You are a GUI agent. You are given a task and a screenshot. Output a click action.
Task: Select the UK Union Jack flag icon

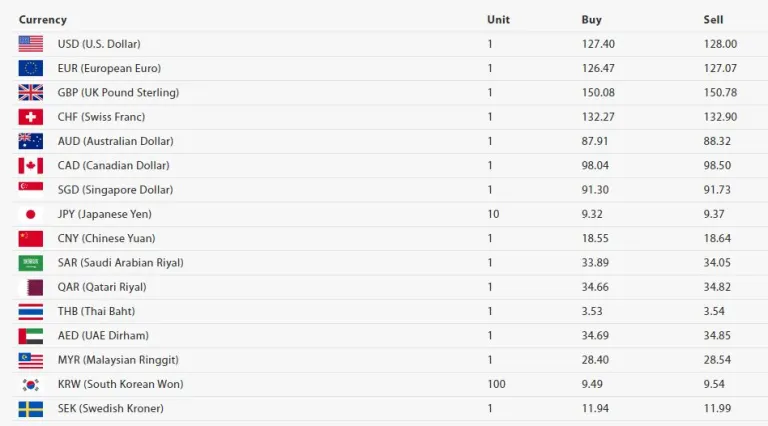31,93
